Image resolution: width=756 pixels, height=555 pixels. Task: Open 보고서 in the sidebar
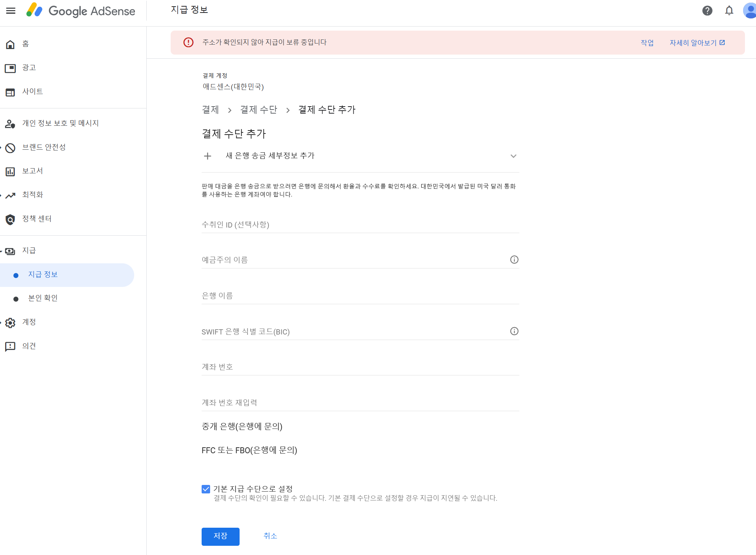pos(32,171)
